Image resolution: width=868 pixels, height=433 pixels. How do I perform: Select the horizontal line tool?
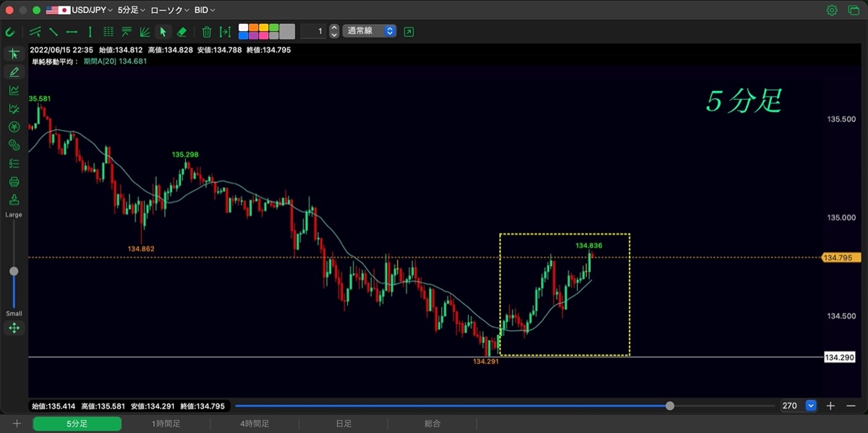point(72,32)
